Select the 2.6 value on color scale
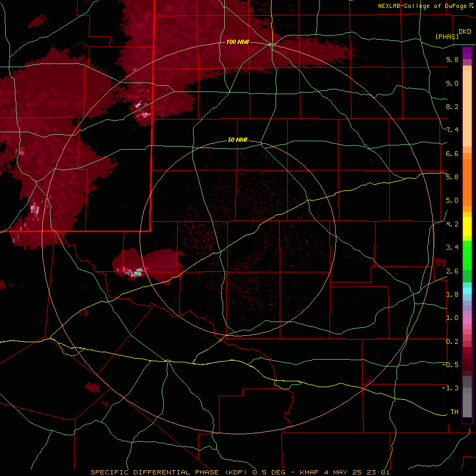This screenshot has height=476, width=476. pos(452,271)
